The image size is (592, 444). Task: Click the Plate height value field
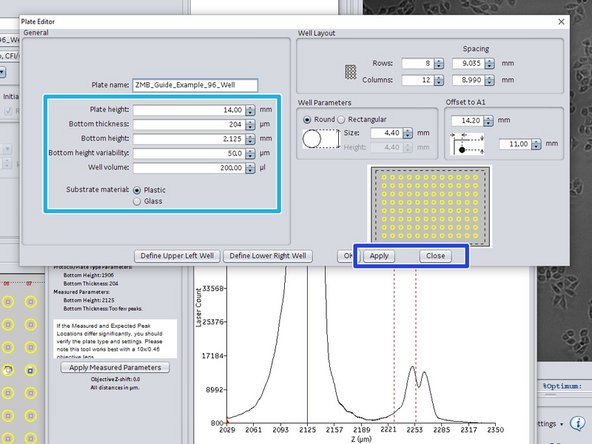(x=189, y=110)
